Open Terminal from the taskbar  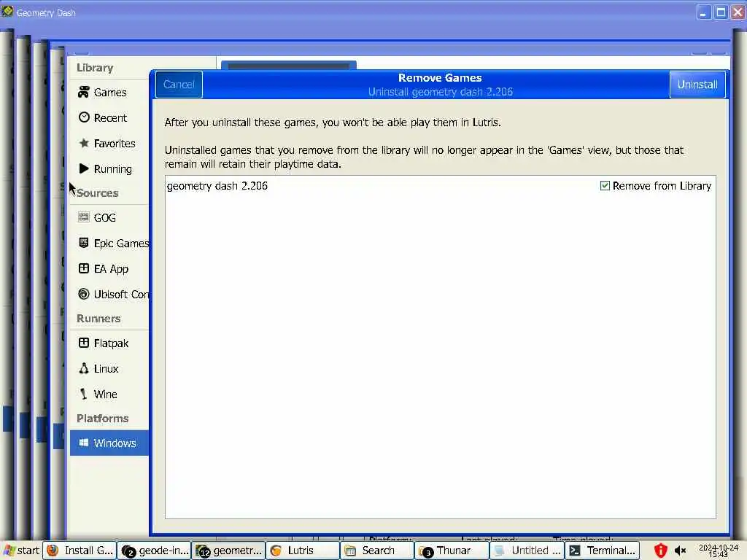coord(602,551)
